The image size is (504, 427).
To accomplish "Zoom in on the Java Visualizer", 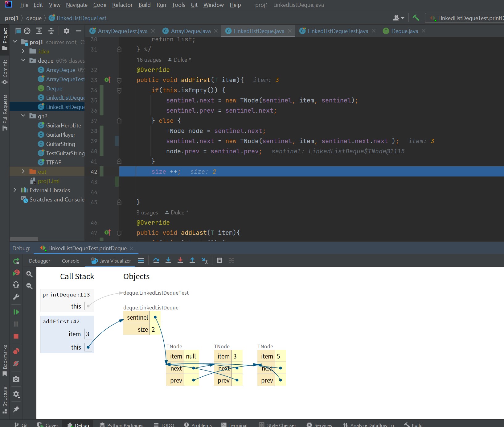I will tap(30, 274).
